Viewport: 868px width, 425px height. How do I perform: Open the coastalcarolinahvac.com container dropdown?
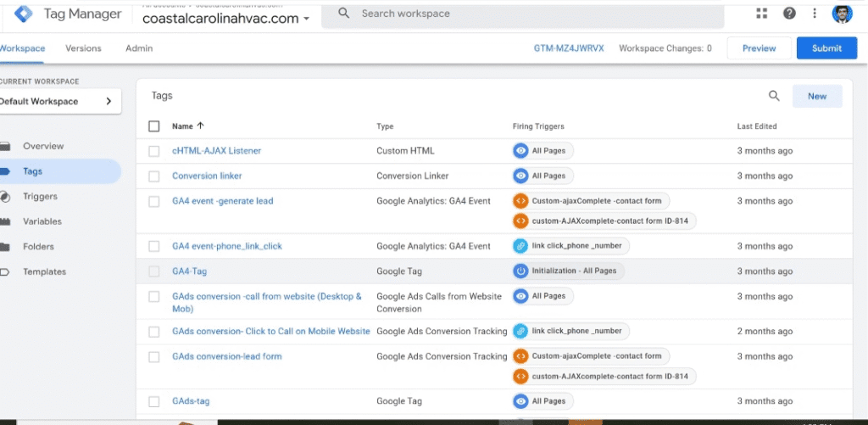pos(225,19)
